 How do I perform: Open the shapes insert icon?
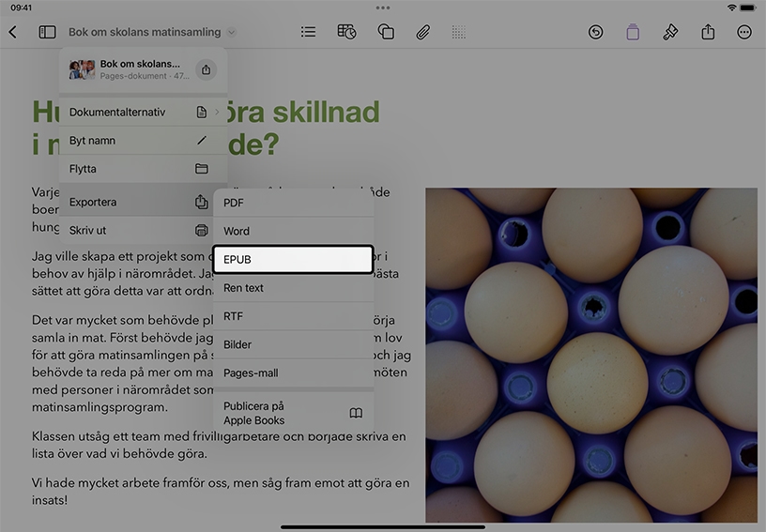386,32
